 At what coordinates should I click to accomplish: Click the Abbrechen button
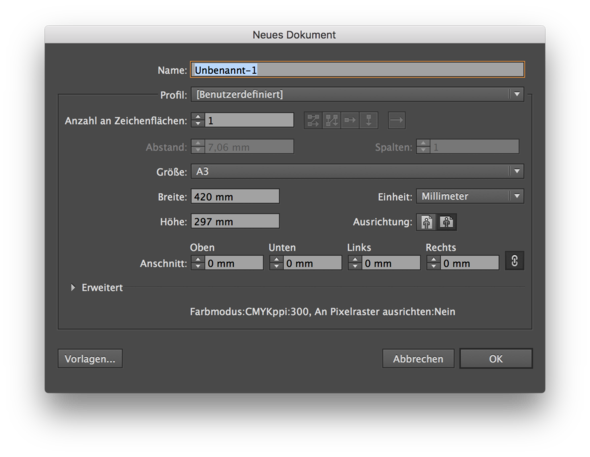pos(418,359)
